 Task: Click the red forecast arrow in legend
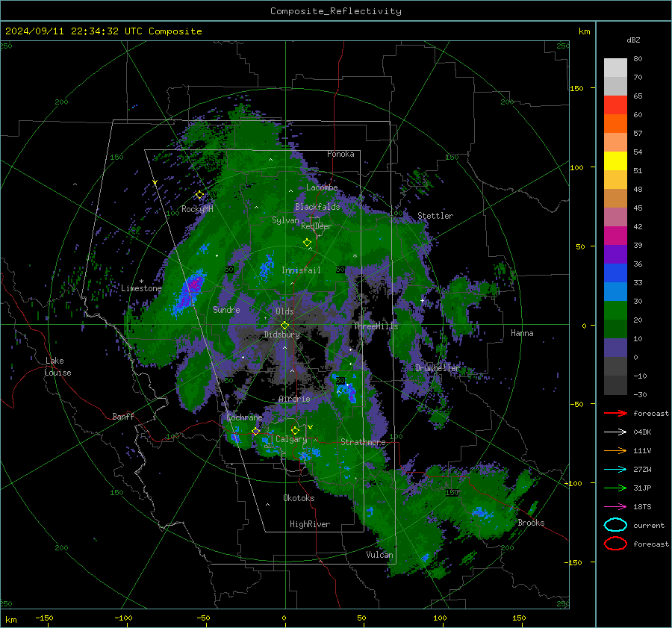pos(615,413)
